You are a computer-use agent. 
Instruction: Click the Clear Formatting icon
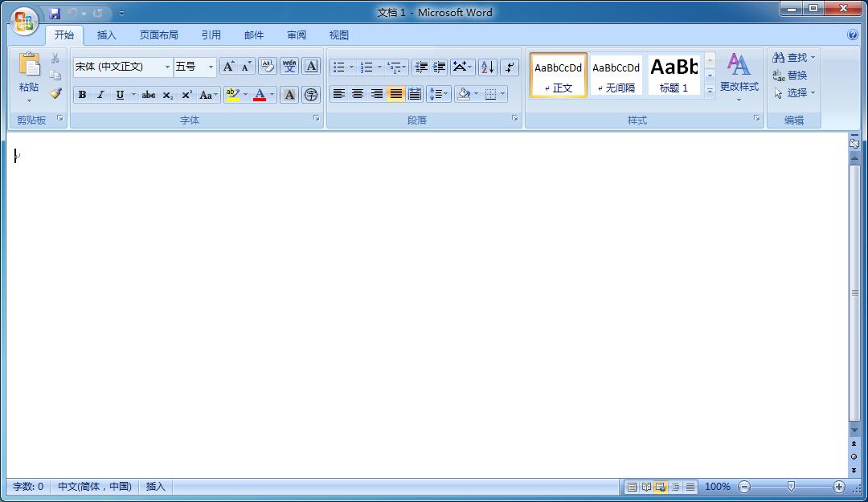point(268,67)
